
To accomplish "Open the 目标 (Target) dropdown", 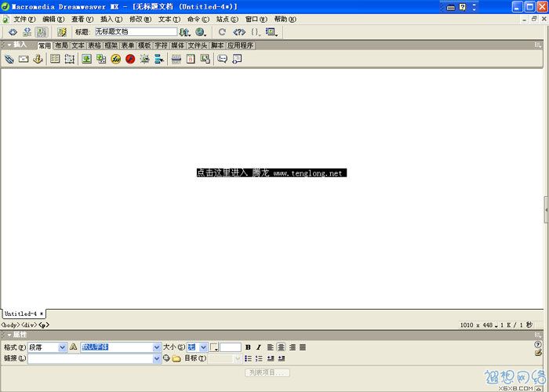I will [x=238, y=358].
